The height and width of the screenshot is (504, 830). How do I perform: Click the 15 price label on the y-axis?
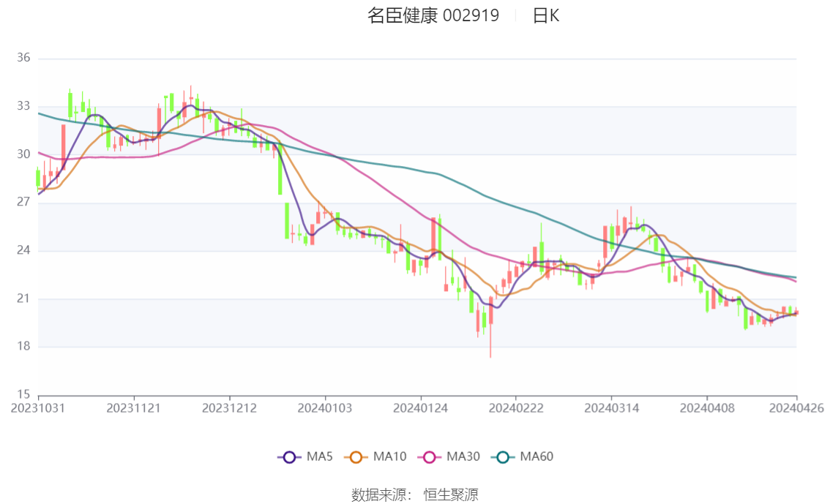[x=23, y=395]
